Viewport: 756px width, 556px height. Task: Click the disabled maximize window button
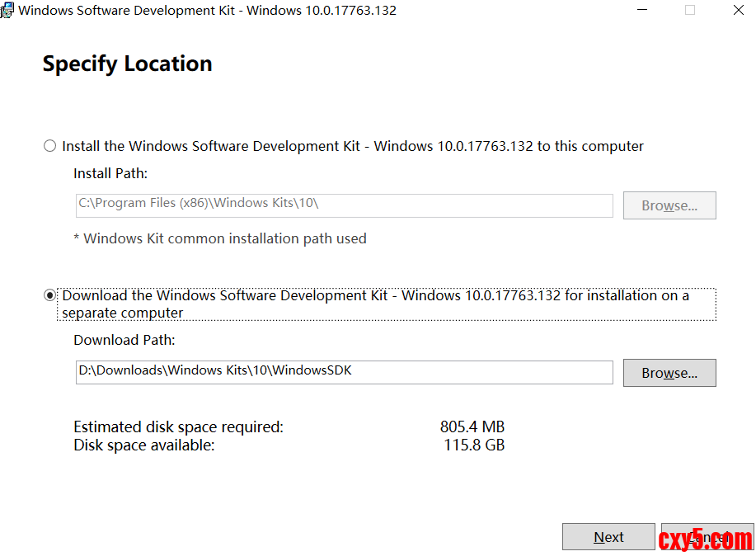[x=690, y=11]
